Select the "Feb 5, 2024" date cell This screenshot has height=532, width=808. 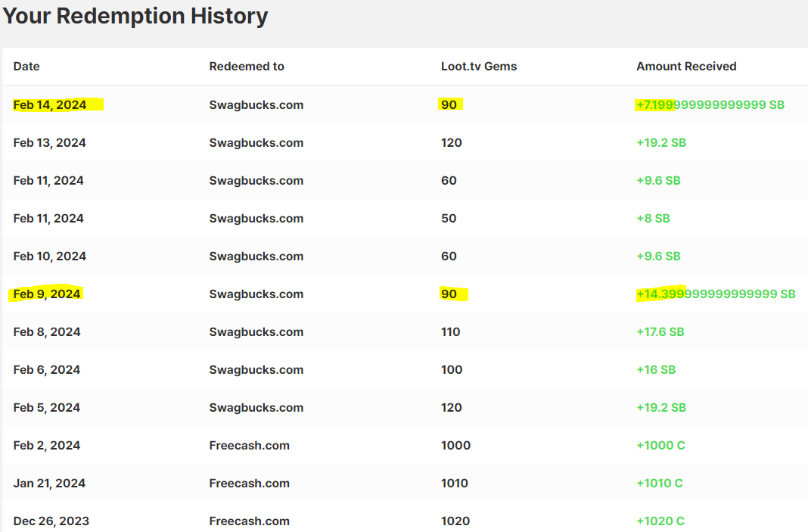click(47, 408)
